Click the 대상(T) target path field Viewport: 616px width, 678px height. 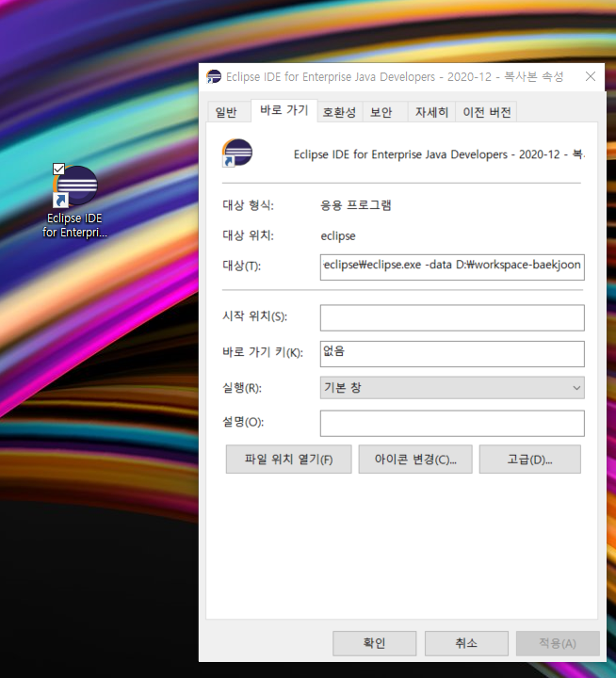(452, 266)
